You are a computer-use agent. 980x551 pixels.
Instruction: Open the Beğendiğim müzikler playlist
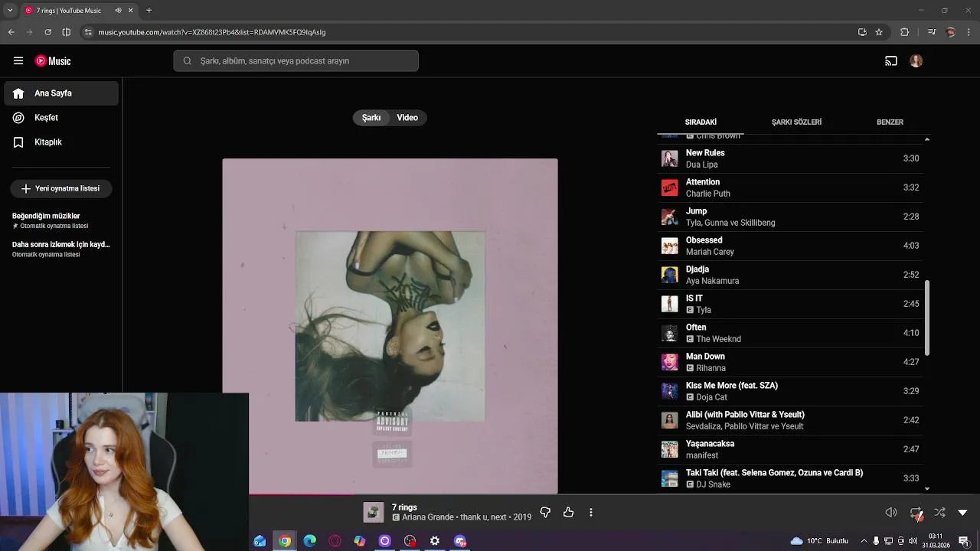[x=61, y=220]
